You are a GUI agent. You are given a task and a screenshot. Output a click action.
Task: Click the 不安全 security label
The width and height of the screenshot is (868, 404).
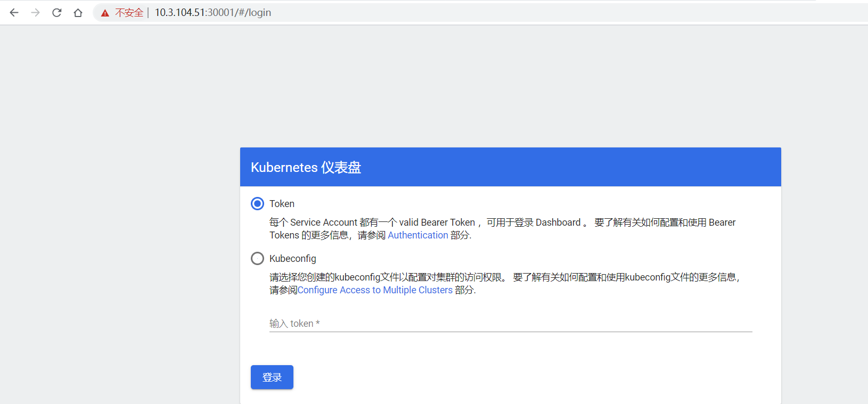click(129, 13)
